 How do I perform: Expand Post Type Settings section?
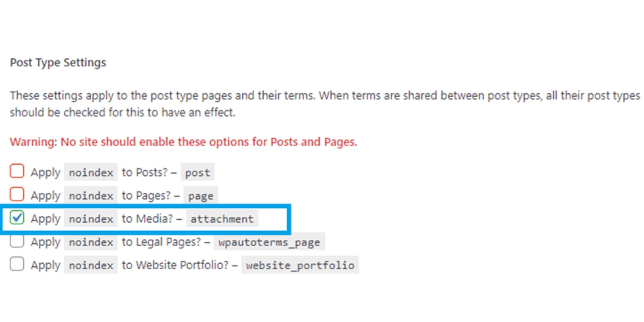(x=46, y=62)
